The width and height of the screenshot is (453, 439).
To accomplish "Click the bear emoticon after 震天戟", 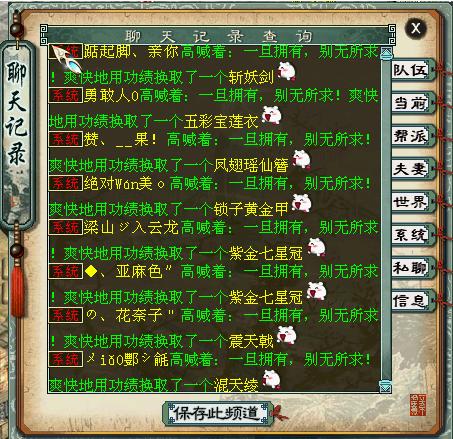I will pos(287,335).
